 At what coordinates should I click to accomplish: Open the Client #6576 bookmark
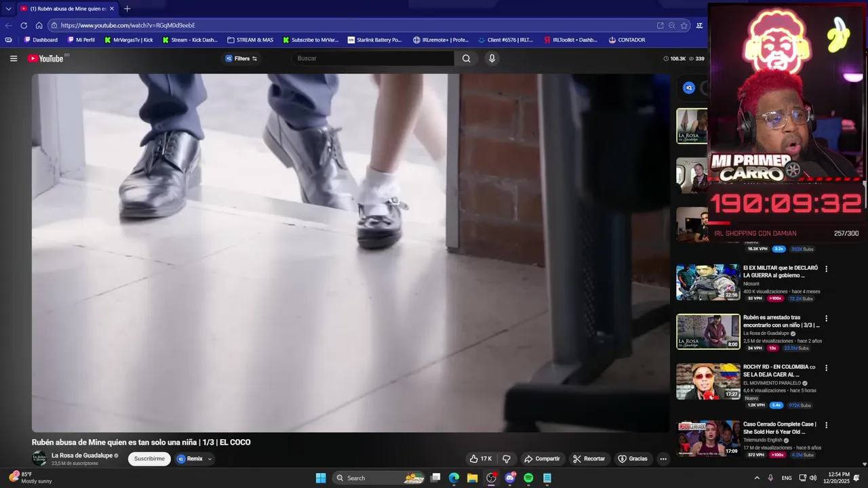(505, 40)
